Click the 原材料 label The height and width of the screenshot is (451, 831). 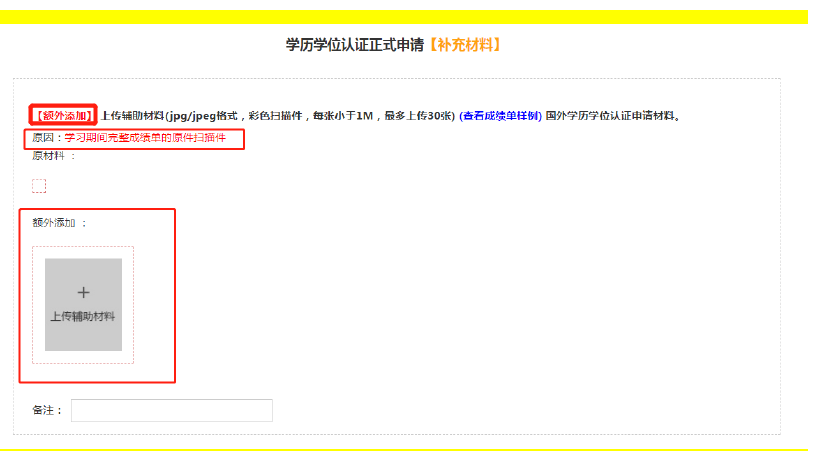pos(50,155)
